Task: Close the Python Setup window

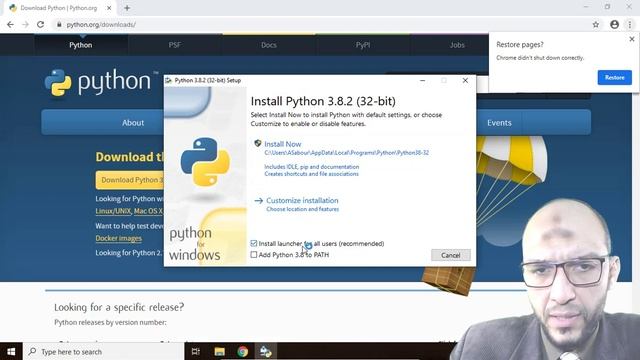Action: [465, 80]
